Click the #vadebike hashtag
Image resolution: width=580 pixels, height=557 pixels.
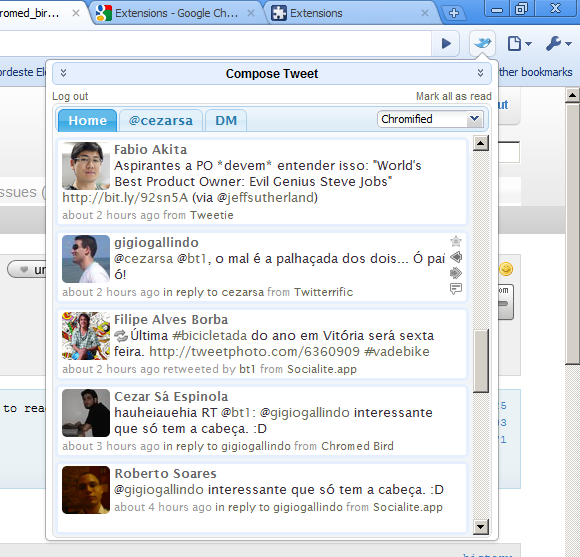click(x=397, y=351)
